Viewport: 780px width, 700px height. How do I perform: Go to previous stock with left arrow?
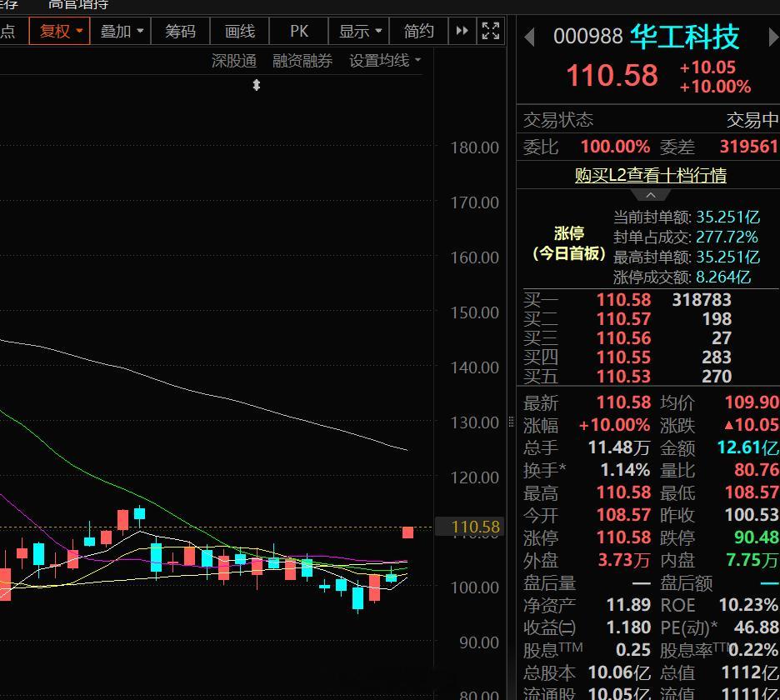click(529, 37)
